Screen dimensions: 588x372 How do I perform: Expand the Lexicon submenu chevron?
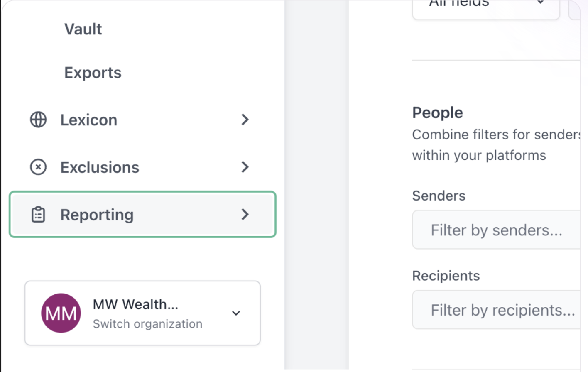pos(245,120)
